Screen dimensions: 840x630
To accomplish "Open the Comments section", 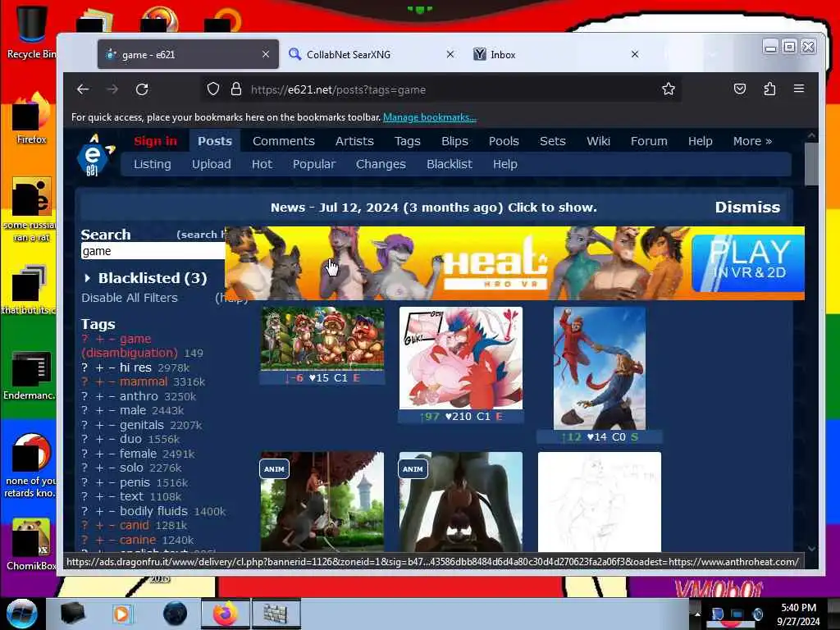I will click(x=283, y=141).
